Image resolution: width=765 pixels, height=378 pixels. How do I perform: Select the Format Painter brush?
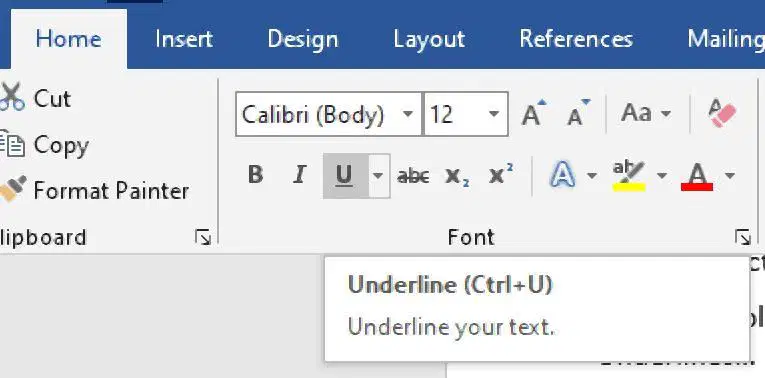coord(13,189)
